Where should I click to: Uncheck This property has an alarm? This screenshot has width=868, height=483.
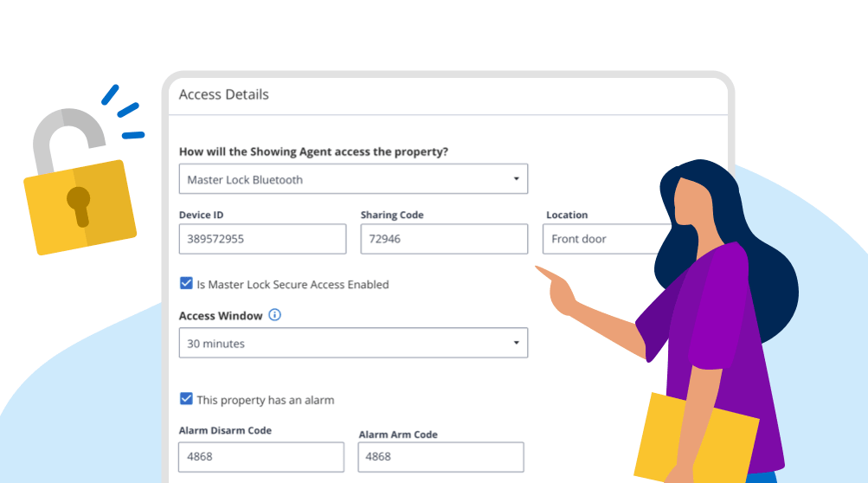coord(186,399)
